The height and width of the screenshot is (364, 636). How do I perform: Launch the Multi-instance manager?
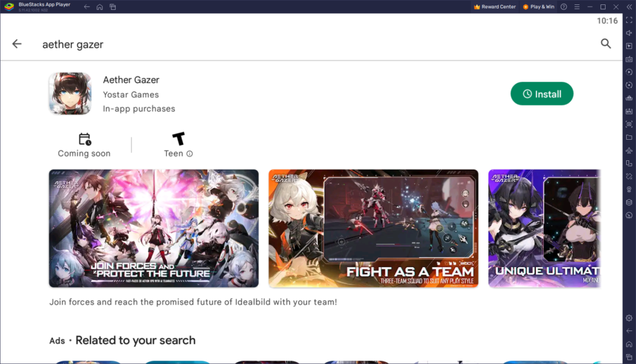(629, 163)
